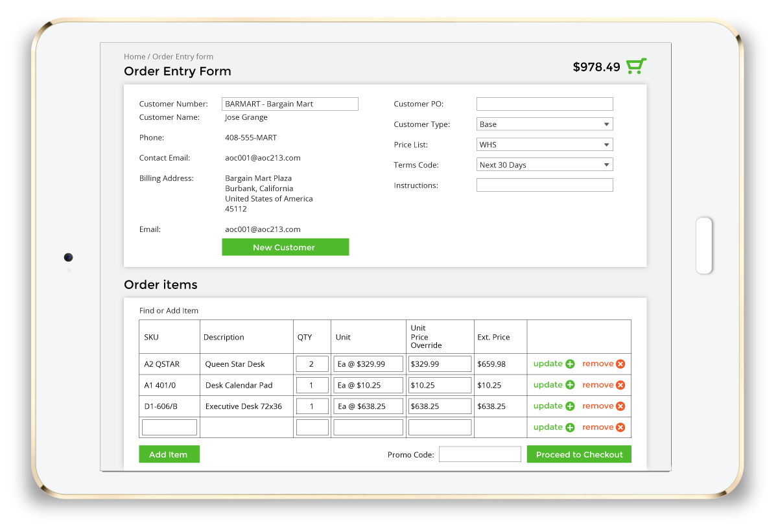This screenshot has width=778, height=532.
Task: Click Contact Email value aoc001@aoc213.com
Action: tap(263, 158)
